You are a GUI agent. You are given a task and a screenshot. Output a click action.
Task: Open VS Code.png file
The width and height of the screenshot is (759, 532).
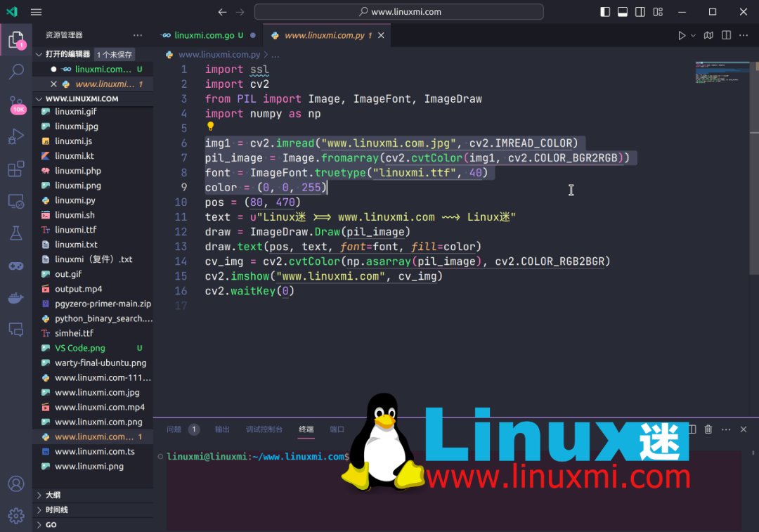93,348
